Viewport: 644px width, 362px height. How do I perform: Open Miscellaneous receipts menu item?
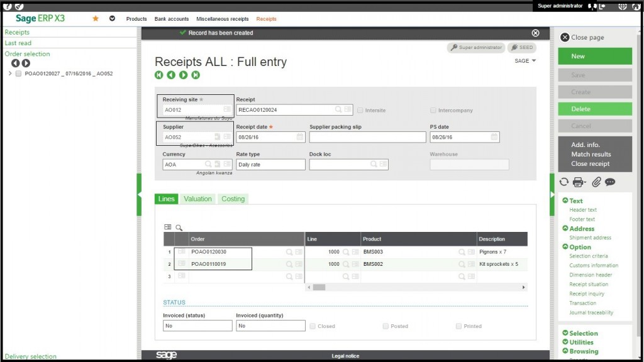222,19
